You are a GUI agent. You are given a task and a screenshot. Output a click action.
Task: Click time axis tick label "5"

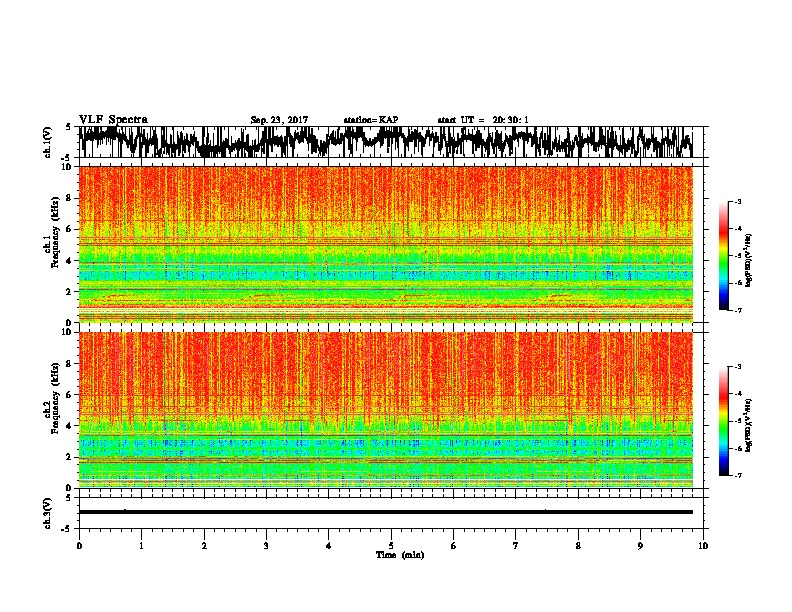(x=391, y=546)
